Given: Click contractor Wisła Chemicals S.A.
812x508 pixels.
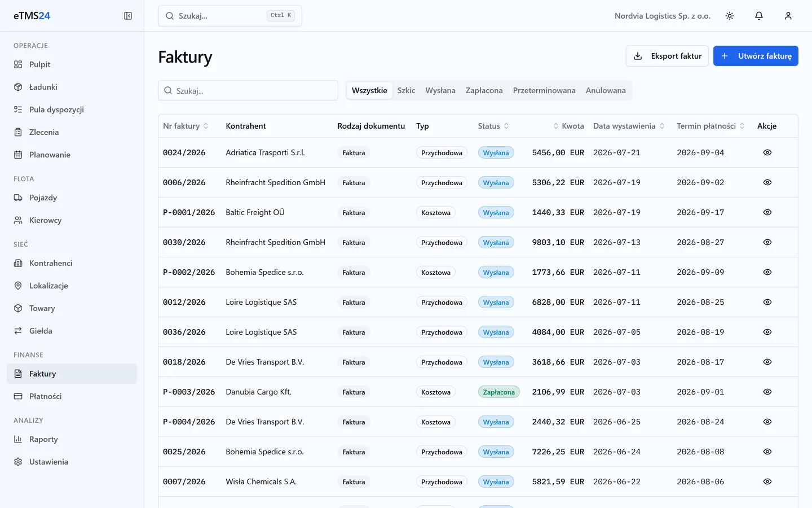Looking at the screenshot, I should click(x=261, y=481).
